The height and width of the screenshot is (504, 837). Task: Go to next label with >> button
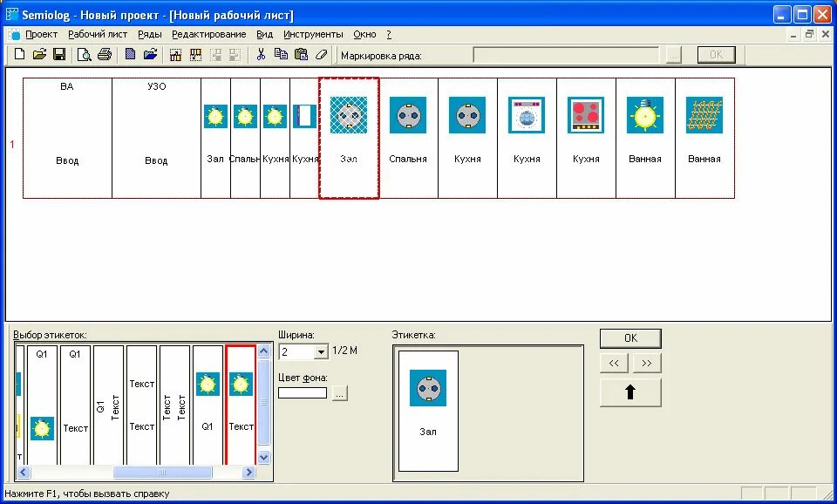(x=646, y=363)
